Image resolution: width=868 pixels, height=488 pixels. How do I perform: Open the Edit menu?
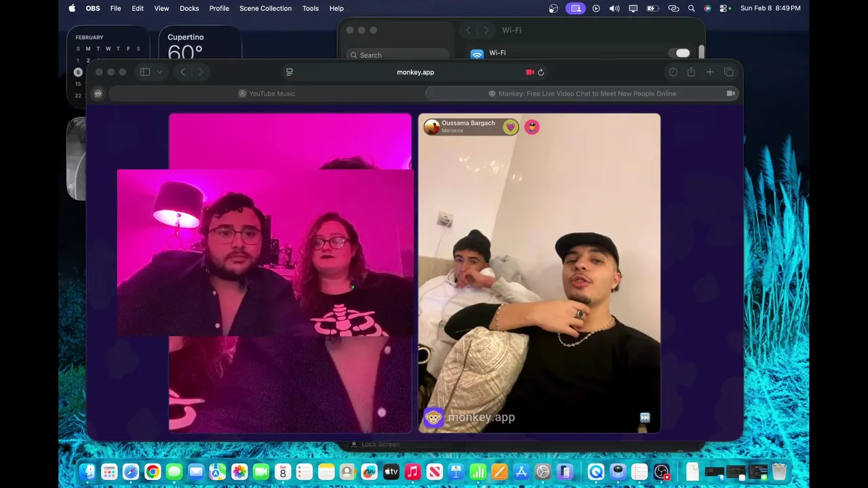[x=138, y=8]
